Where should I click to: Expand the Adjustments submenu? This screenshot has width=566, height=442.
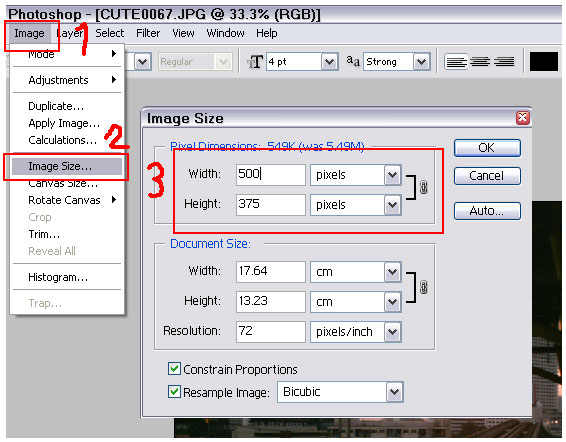[67, 80]
